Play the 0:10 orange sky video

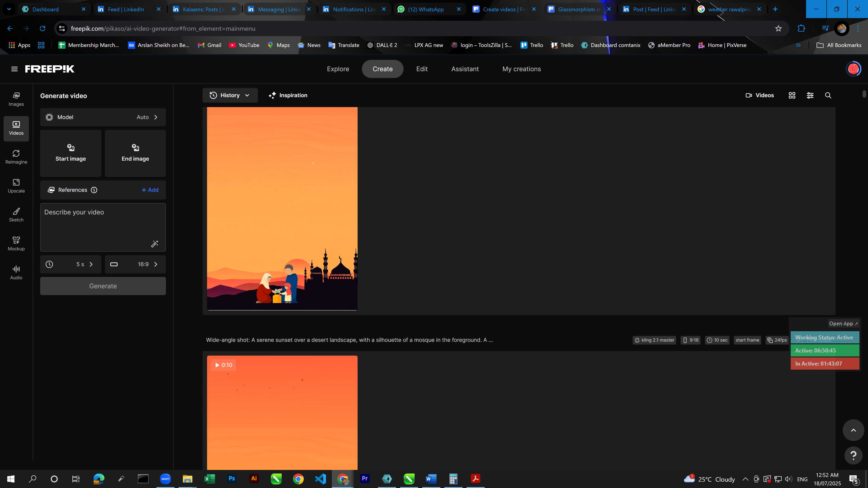pos(282,413)
